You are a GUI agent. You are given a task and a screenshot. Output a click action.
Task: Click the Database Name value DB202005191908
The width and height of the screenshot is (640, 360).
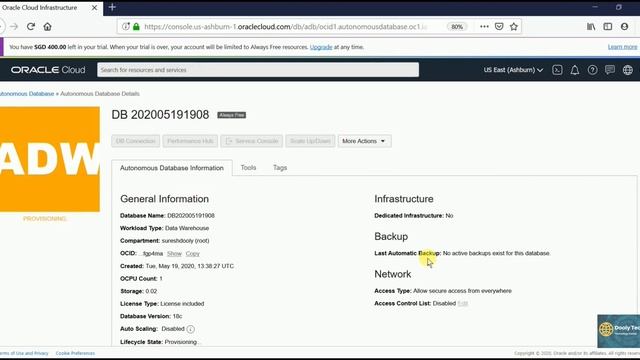click(x=191, y=216)
